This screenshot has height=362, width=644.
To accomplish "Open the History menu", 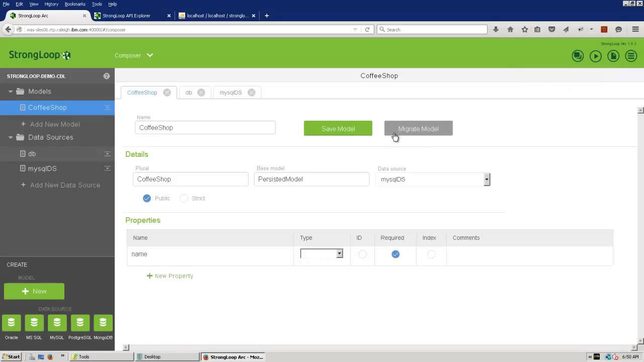I will click(x=51, y=4).
